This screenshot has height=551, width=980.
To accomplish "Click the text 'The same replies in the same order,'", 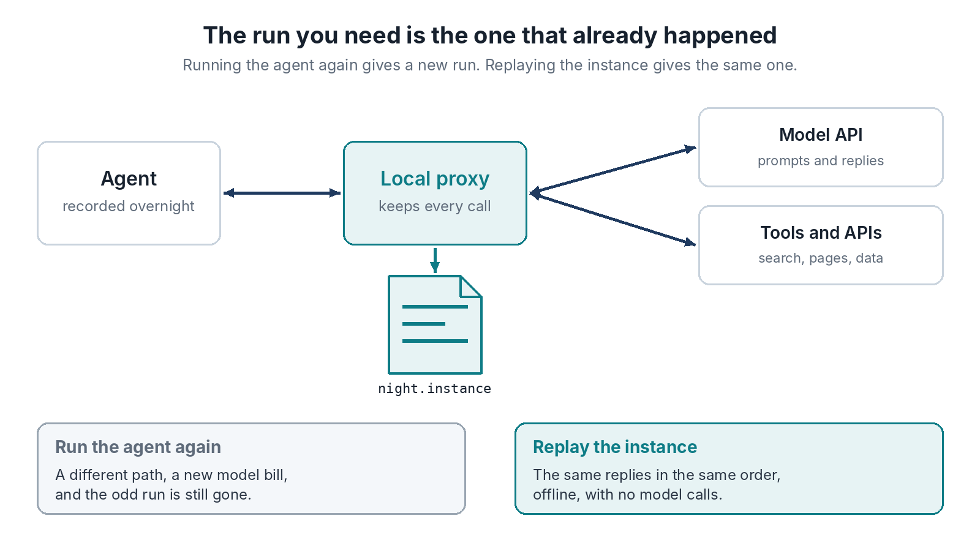I will 657,475.
